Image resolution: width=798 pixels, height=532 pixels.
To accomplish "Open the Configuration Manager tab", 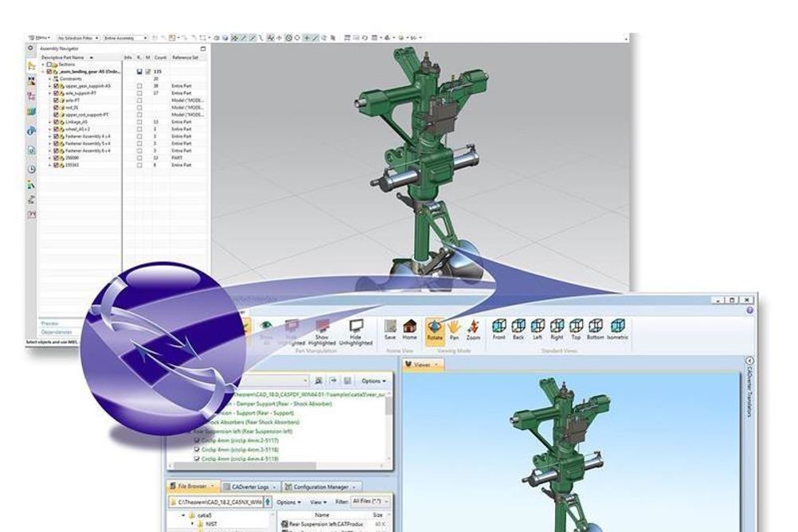I will point(321,487).
